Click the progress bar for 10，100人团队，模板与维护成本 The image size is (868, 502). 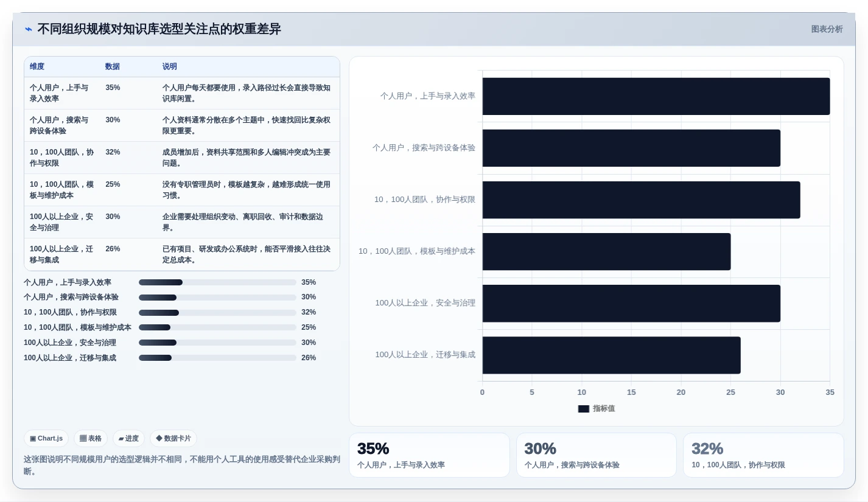tap(217, 327)
